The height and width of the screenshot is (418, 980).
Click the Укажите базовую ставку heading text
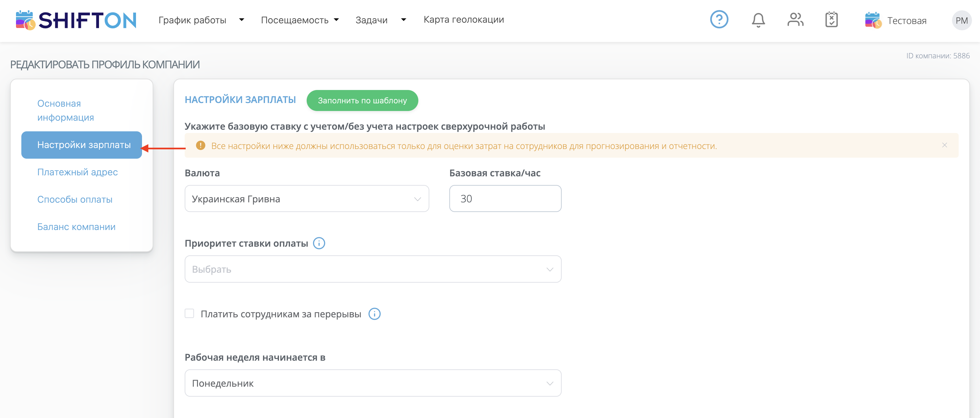364,127
